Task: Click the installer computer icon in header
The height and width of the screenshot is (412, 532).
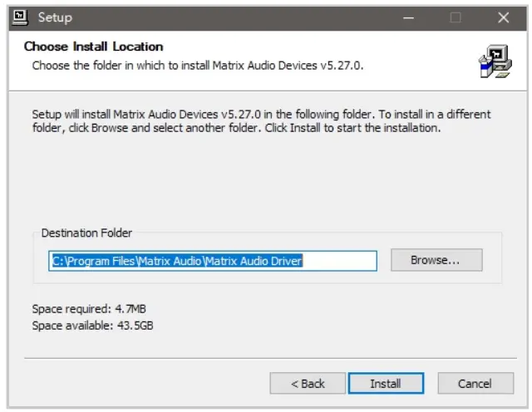Action: pos(497,62)
